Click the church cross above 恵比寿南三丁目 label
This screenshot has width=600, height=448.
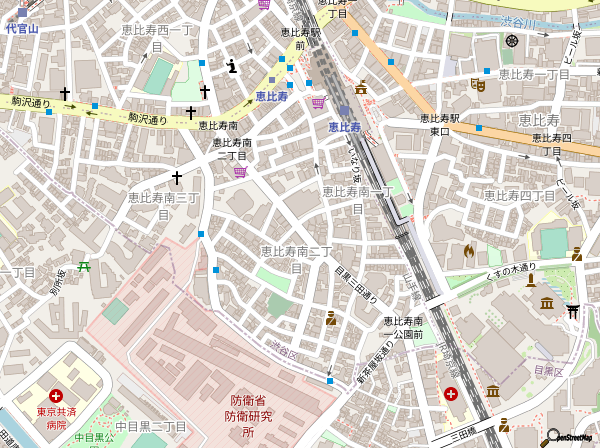tap(177, 178)
